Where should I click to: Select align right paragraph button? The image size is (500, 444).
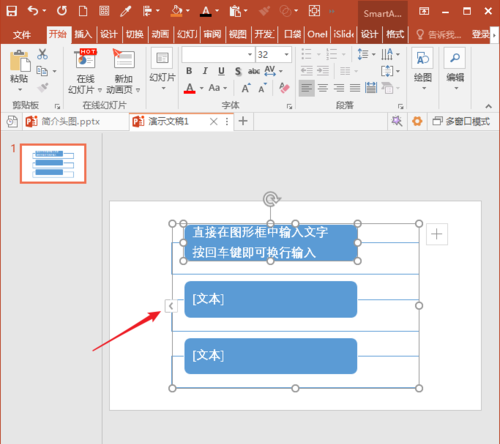[339, 88]
